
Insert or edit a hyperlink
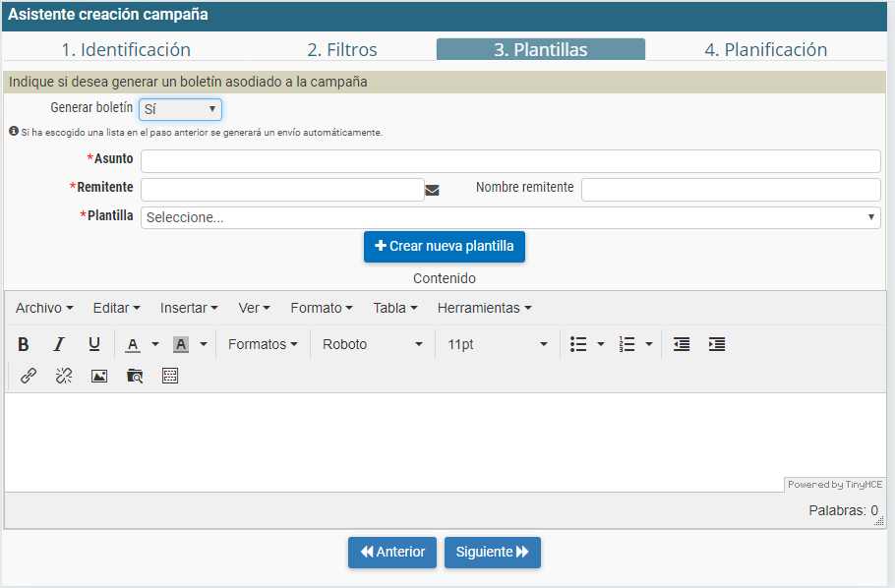[29, 376]
